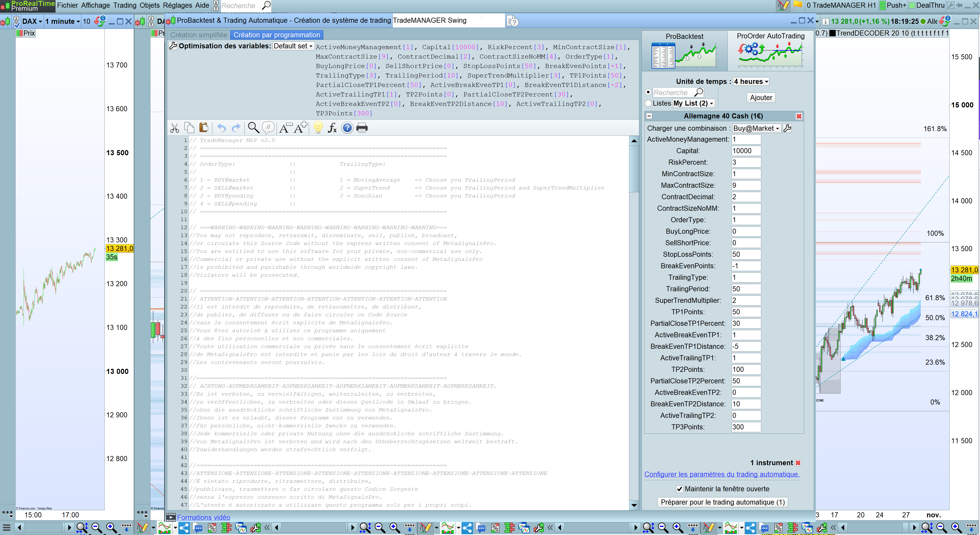This screenshot has height=535, width=980.
Task: Click the Ajouter button
Action: click(761, 98)
